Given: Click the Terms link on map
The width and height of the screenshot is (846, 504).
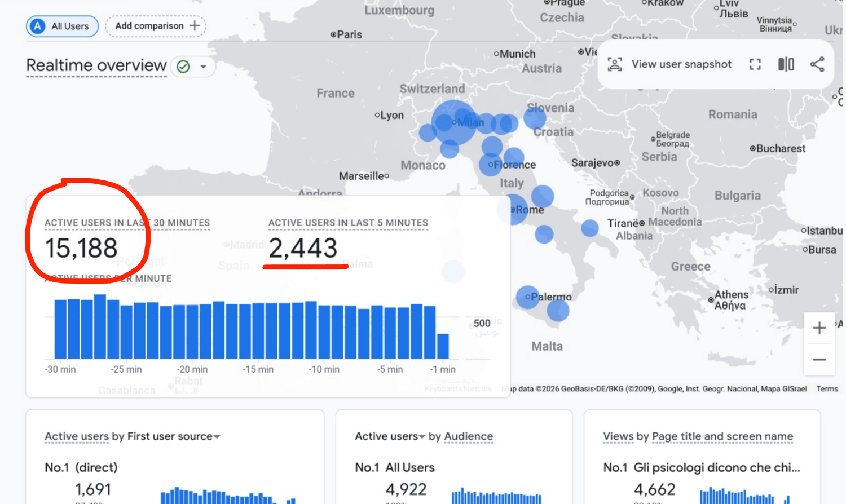Looking at the screenshot, I should click(x=827, y=389).
